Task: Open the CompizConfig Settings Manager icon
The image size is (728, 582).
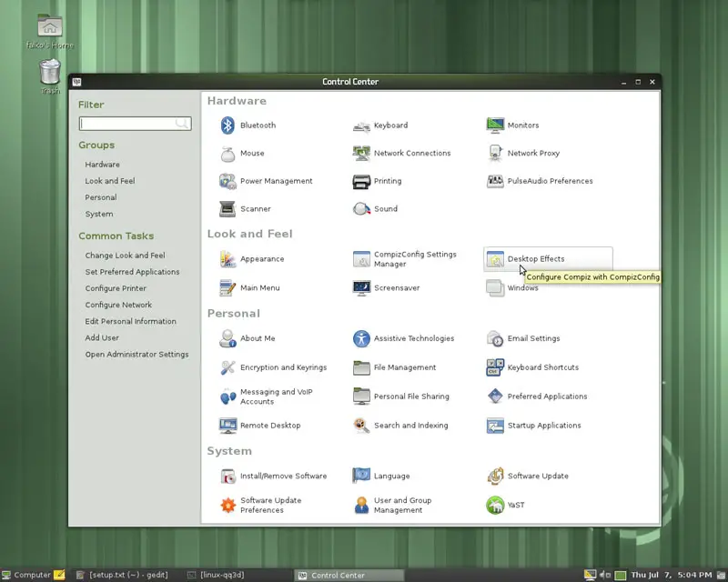Action: coord(361,259)
